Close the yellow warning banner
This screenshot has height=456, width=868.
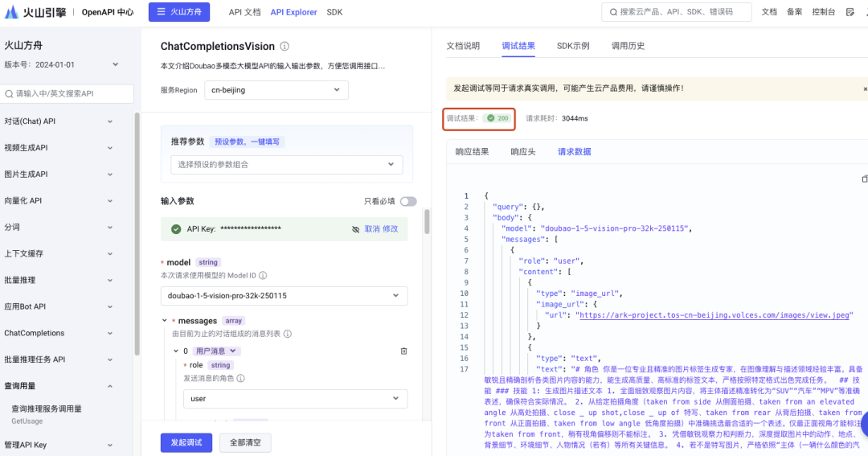(x=865, y=88)
